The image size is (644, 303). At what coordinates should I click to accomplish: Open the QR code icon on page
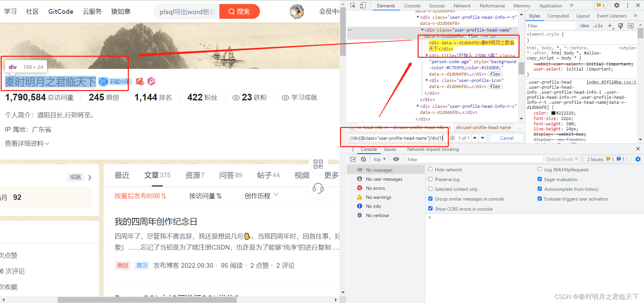[318, 164]
